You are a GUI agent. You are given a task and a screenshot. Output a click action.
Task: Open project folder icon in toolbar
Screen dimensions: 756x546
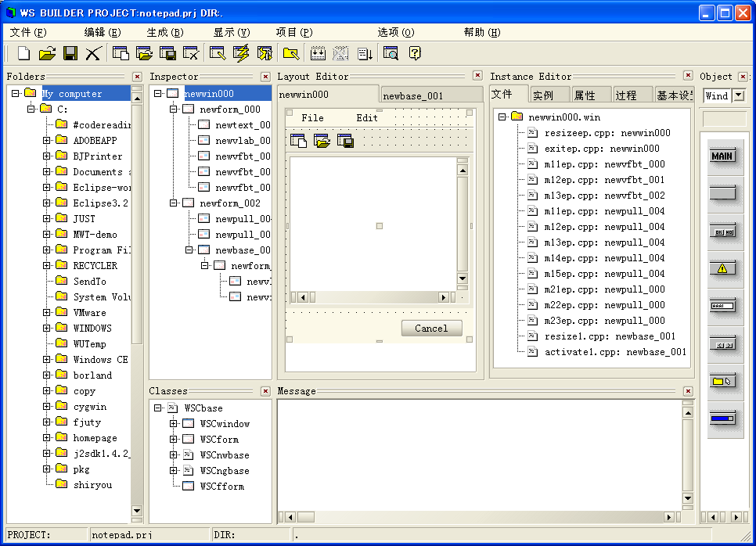[x=47, y=53]
